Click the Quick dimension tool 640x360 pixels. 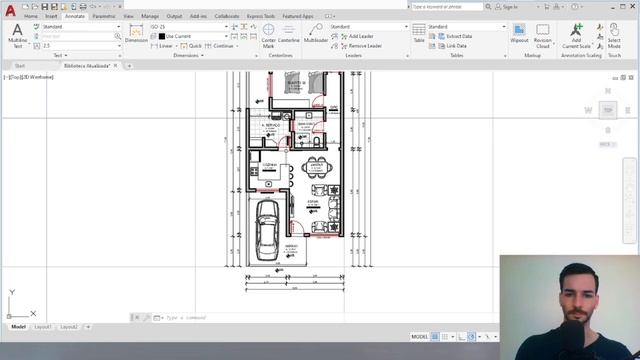coord(191,46)
